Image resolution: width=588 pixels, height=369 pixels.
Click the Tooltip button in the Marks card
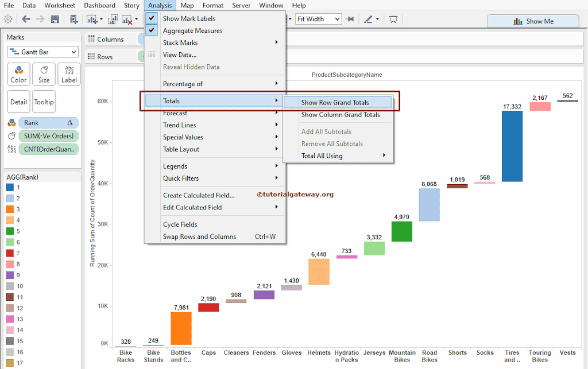coord(44,102)
